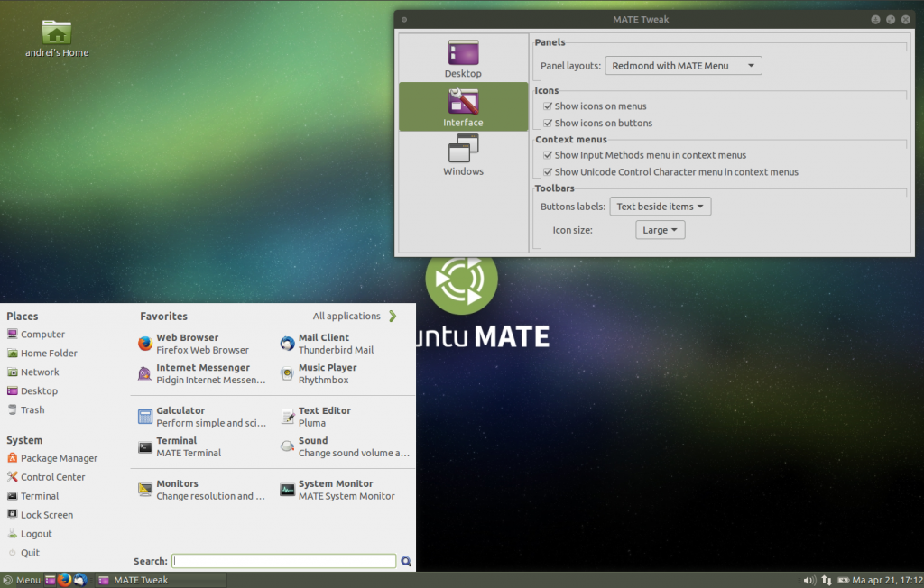
Task: Open the Desktop section of MATE Tweak
Action: 463,56
